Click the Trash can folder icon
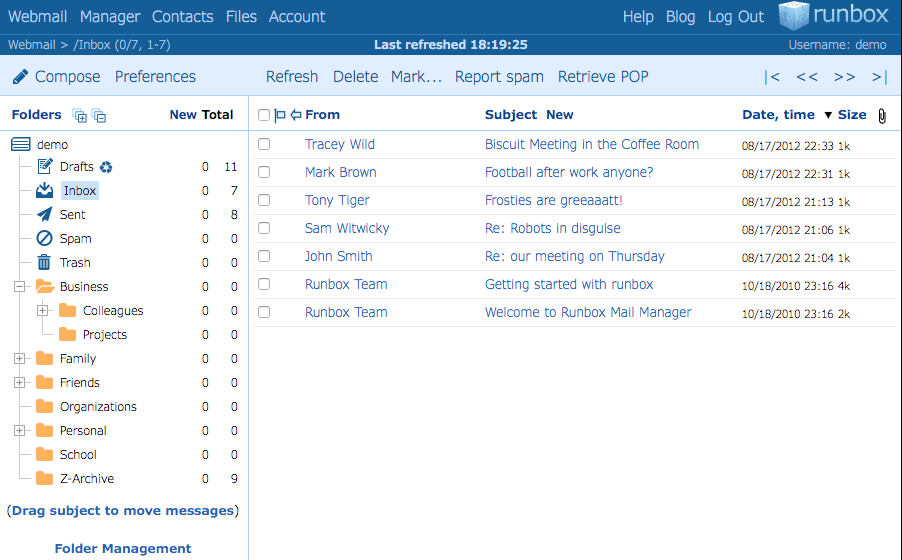902x560 pixels. (44, 262)
